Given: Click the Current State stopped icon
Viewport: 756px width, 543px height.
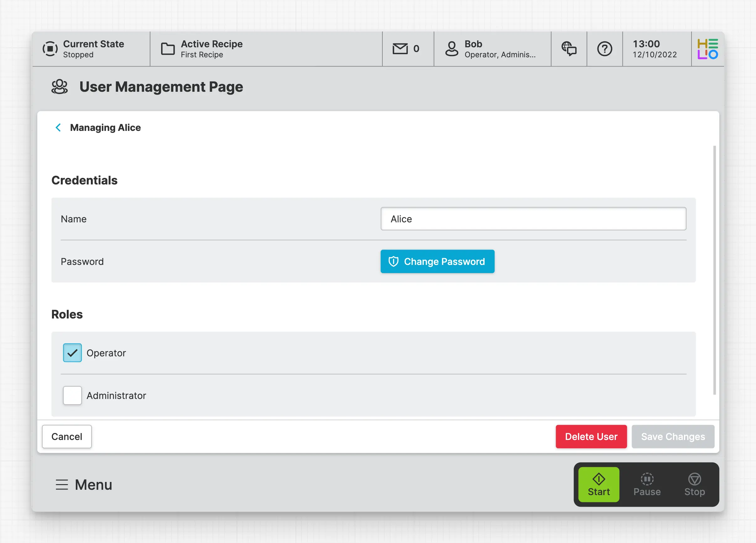Looking at the screenshot, I should point(50,49).
